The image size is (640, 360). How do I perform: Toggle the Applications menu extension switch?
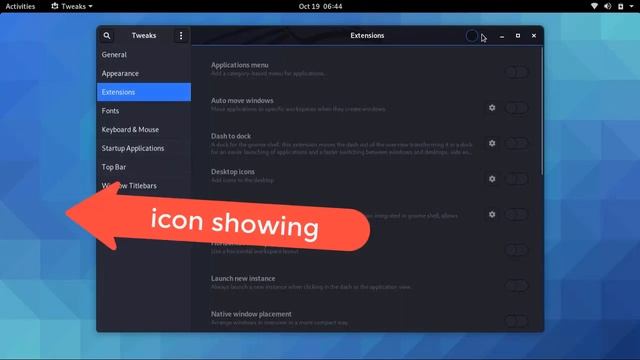tap(516, 72)
